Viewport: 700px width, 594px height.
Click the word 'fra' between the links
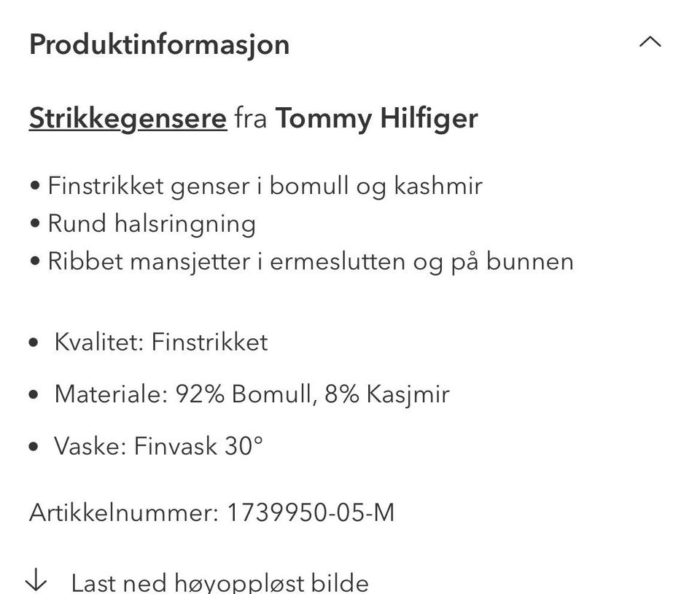251,118
